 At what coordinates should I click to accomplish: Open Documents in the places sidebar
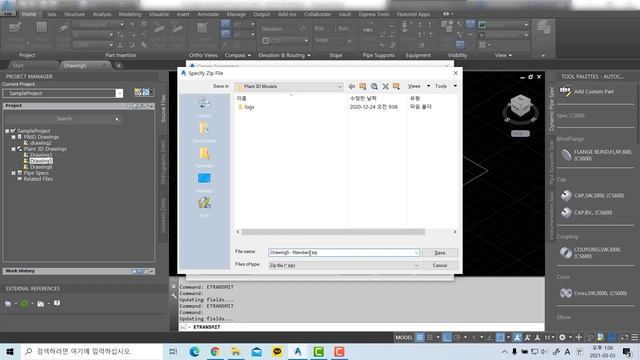pyautogui.click(x=204, y=133)
